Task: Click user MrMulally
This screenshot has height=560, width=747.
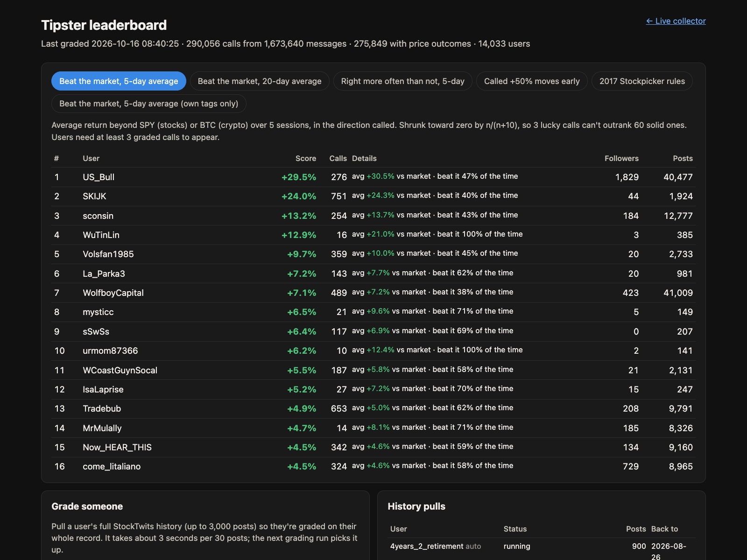Action: click(x=102, y=428)
